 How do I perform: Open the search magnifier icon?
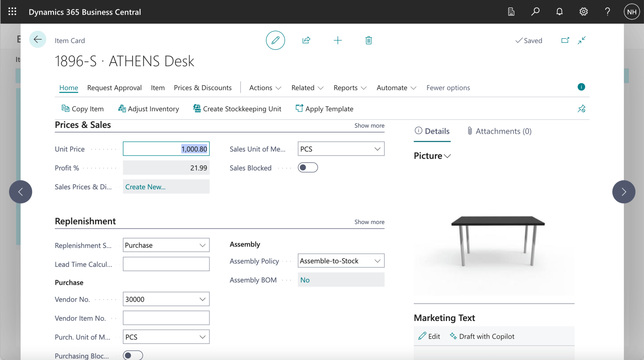click(535, 12)
